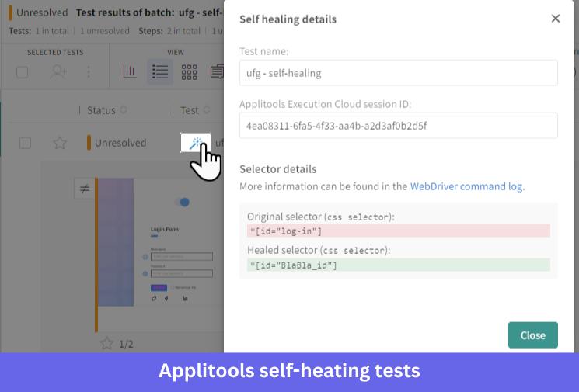Viewport: 579px width, 392px height.
Task: Click the original selector *[id="log-in"] text
Action: (x=286, y=231)
